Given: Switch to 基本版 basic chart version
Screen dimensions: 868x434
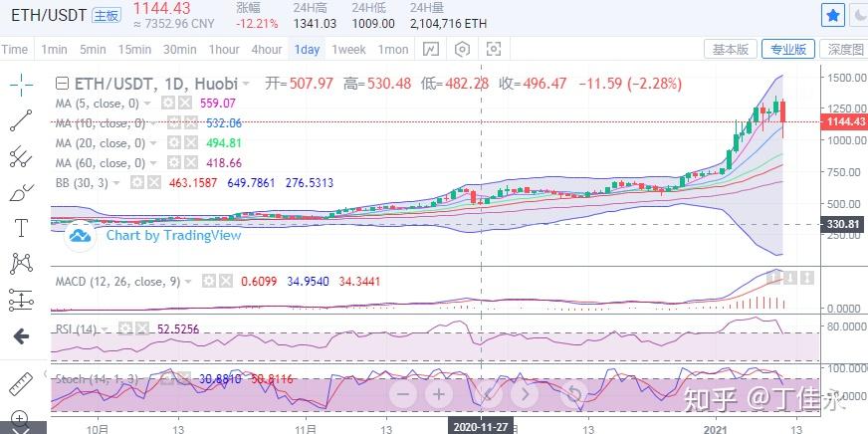Looking at the screenshot, I should click(x=731, y=49).
